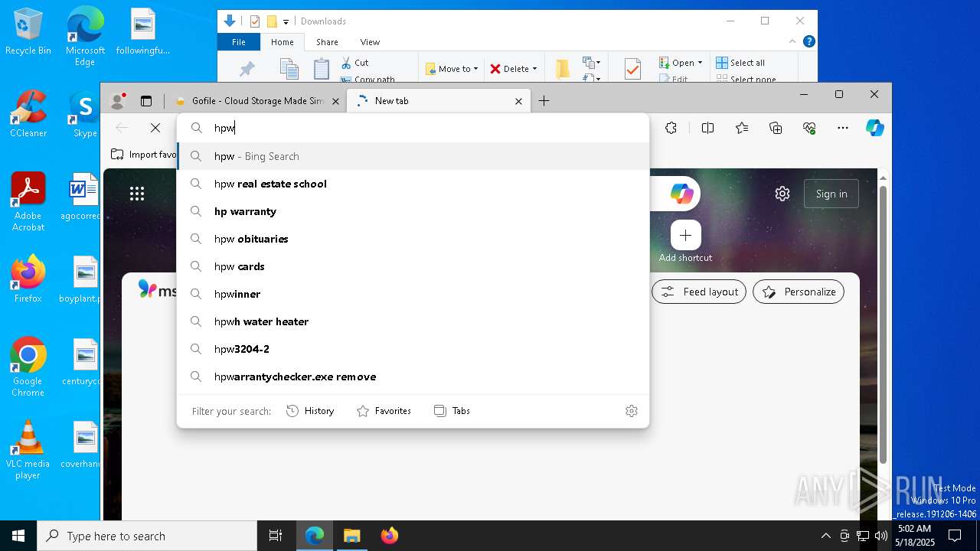Click the page vertical scrollbar
980x551 pixels.
click(882, 324)
